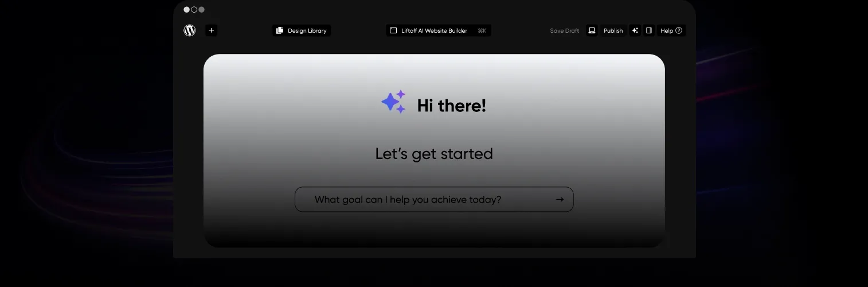The image size is (868, 287).
Task: Click the WordPress logo
Action: coord(189,31)
